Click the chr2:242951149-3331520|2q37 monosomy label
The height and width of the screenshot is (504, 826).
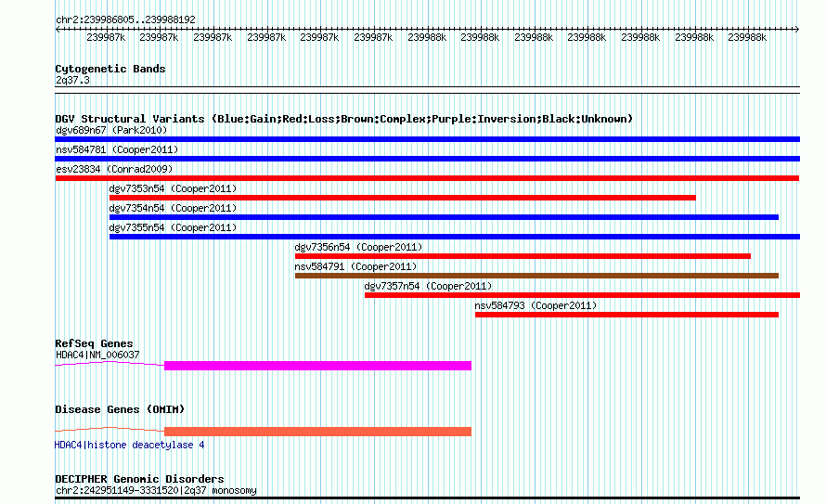[x=156, y=490]
